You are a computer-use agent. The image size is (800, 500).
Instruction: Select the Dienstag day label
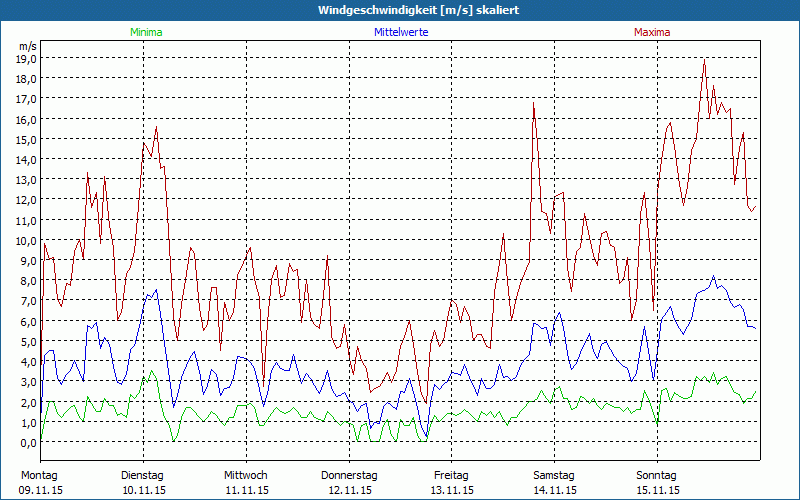click(144, 475)
